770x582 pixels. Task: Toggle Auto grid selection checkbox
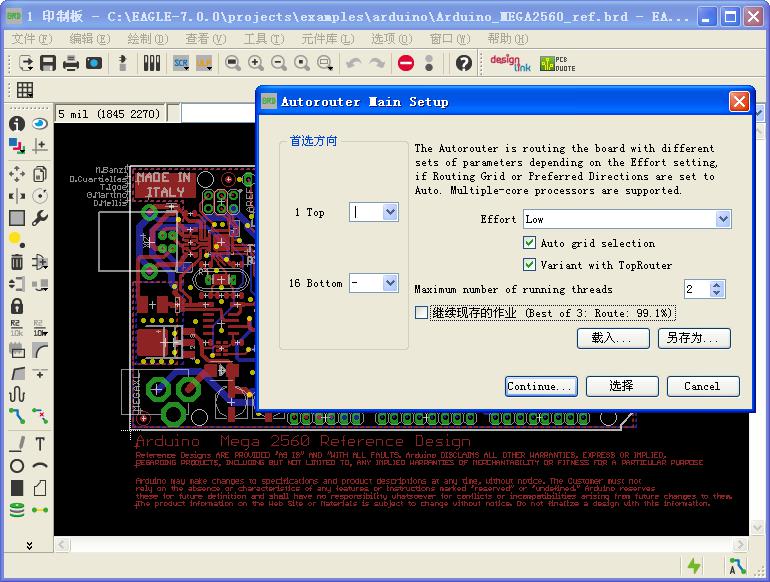[x=530, y=243]
